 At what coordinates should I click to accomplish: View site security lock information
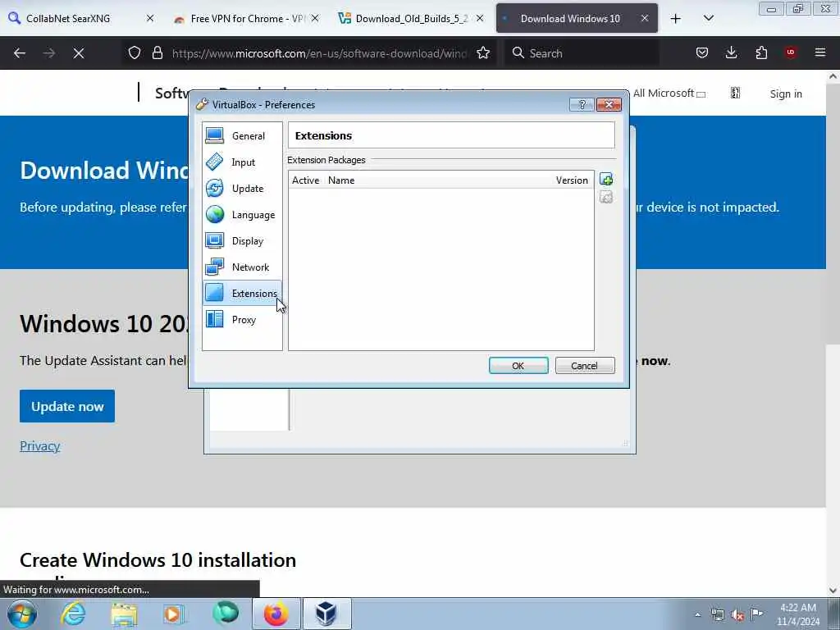pos(157,52)
